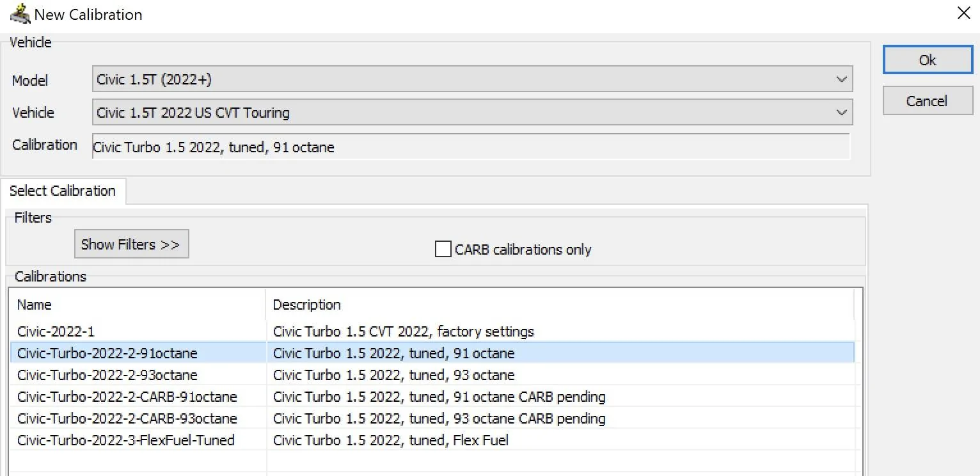Close the New Calibration dialog
Image resolution: width=980 pixels, height=476 pixels.
(x=963, y=13)
